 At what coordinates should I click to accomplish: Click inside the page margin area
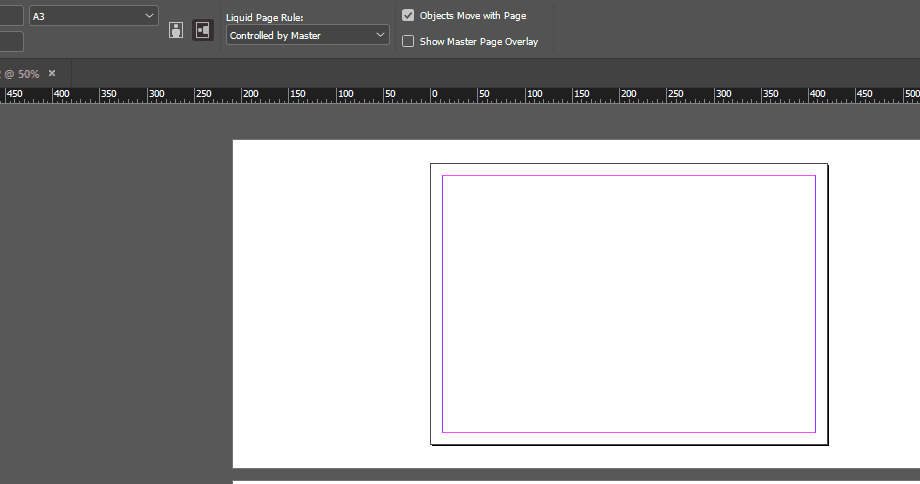[628, 304]
